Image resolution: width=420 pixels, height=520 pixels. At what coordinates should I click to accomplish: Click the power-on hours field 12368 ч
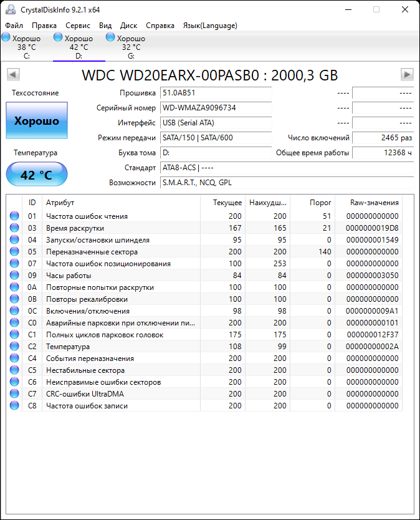[383, 153]
